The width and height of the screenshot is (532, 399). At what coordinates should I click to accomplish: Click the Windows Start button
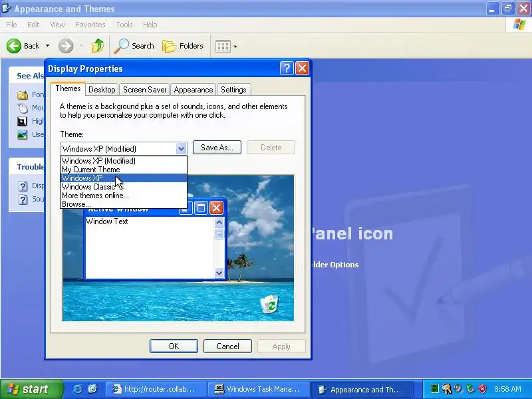[x=31, y=389]
